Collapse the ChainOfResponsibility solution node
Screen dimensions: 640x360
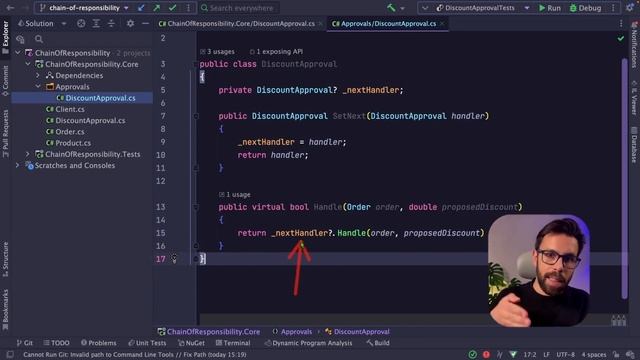(18, 53)
